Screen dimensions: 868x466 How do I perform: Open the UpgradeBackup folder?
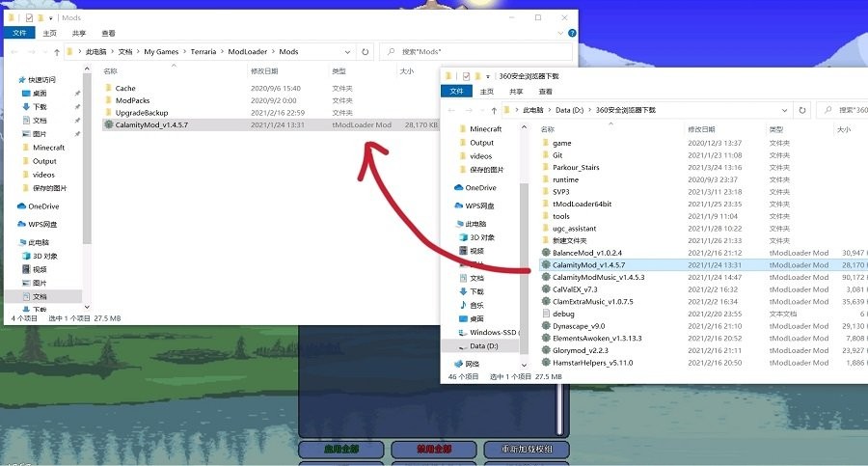click(x=141, y=113)
